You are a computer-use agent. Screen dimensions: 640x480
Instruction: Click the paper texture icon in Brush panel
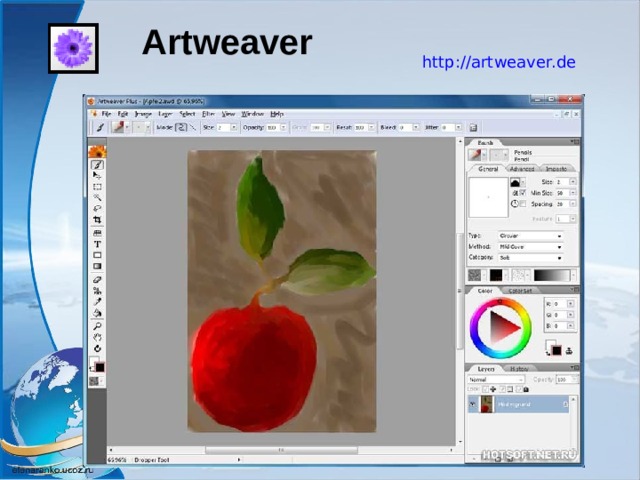[x=474, y=276]
